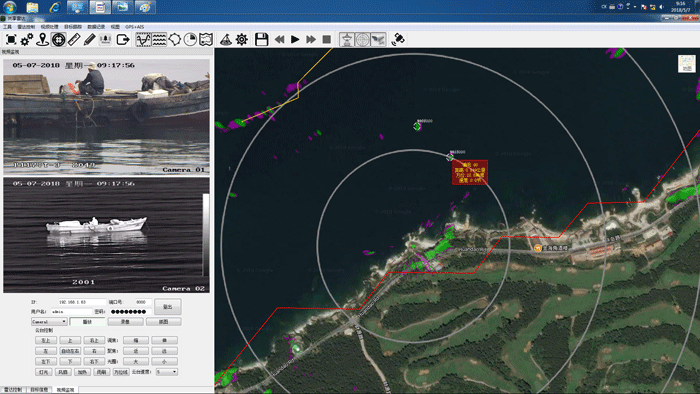Click the 左上 (upper-left) PTZ button
This screenshot has height=394, width=700.
click(46, 340)
